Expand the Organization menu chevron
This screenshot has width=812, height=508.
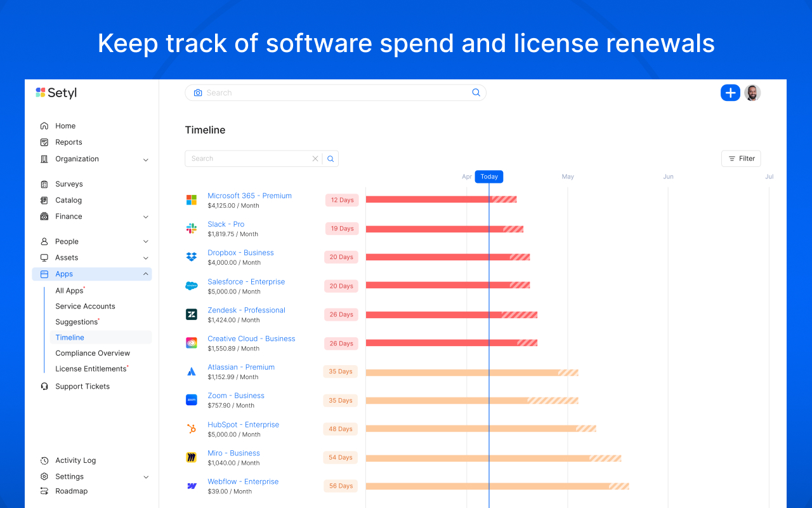tap(146, 159)
